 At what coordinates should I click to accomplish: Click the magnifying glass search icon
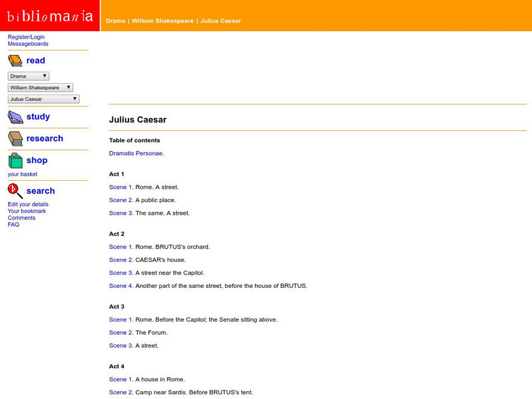[15, 191]
